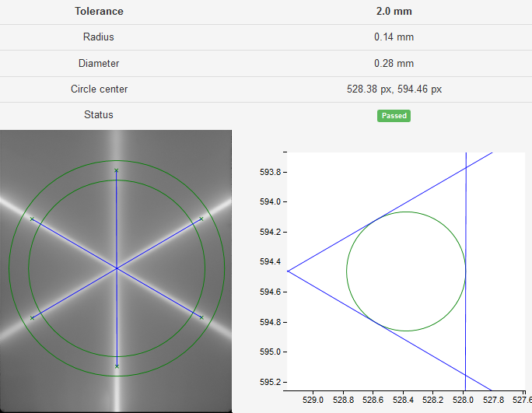The height and width of the screenshot is (413, 532).
Task: Click the bottom green X marker on starshot
Action: click(x=117, y=366)
